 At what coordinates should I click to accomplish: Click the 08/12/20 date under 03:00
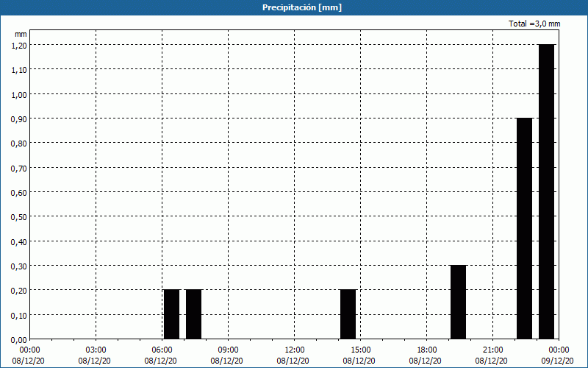[95, 361]
